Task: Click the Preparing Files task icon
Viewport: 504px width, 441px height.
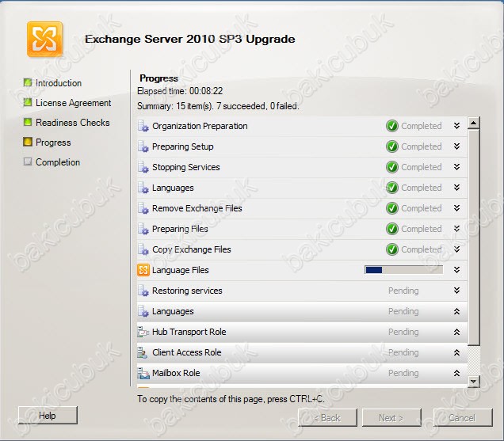Action: [x=143, y=229]
